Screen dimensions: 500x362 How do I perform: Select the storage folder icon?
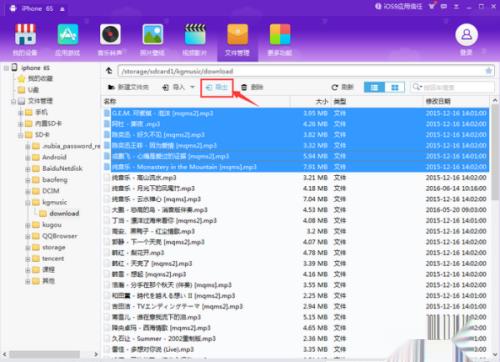click(36, 248)
